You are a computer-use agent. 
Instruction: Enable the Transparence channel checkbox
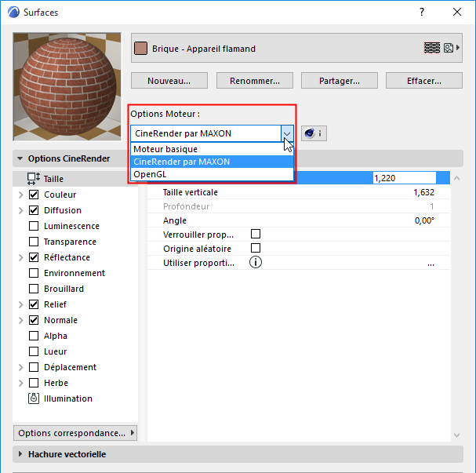(34, 242)
